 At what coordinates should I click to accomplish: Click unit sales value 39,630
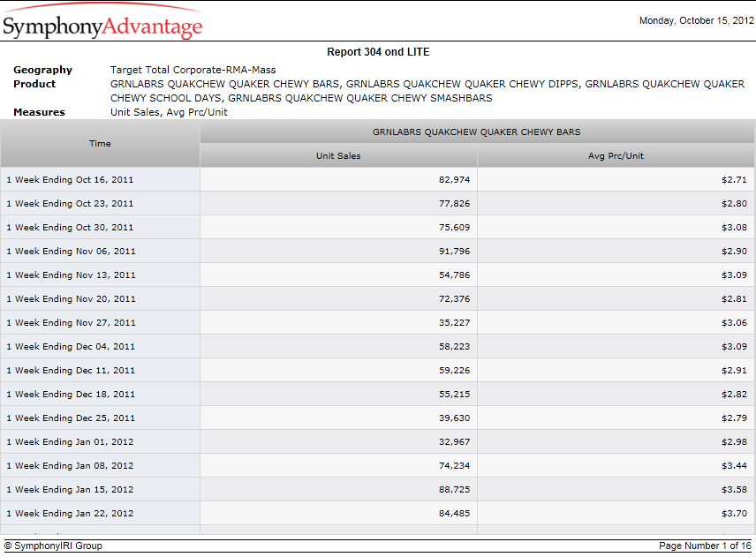point(454,418)
